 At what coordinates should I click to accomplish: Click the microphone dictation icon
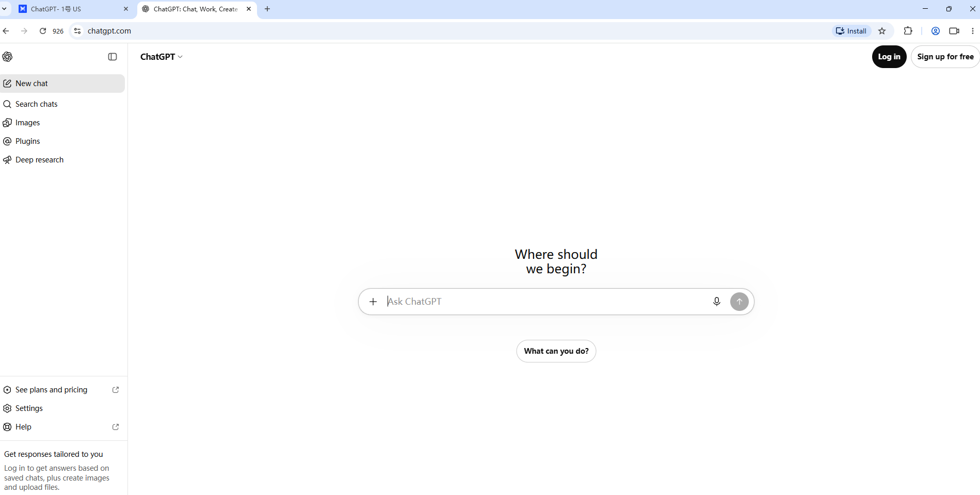tap(717, 302)
